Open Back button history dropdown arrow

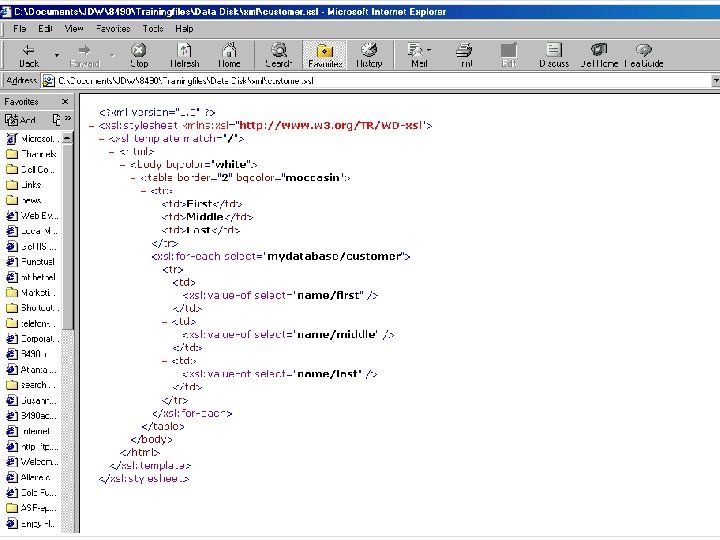point(57,56)
